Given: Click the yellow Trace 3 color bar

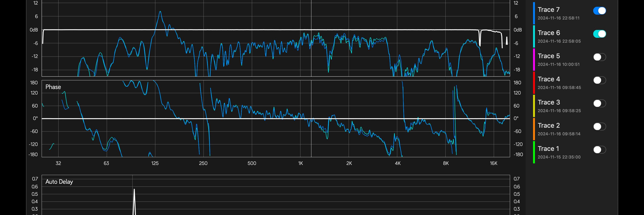Looking at the screenshot, I should (x=534, y=106).
